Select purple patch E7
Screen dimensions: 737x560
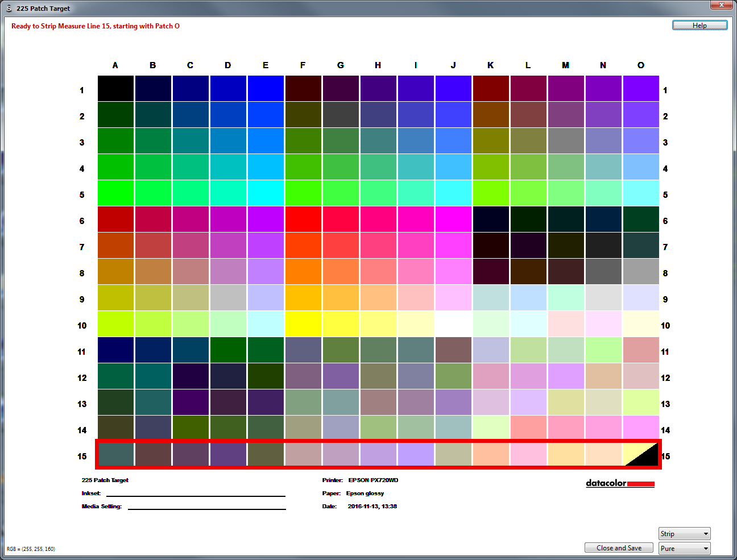[x=266, y=246]
